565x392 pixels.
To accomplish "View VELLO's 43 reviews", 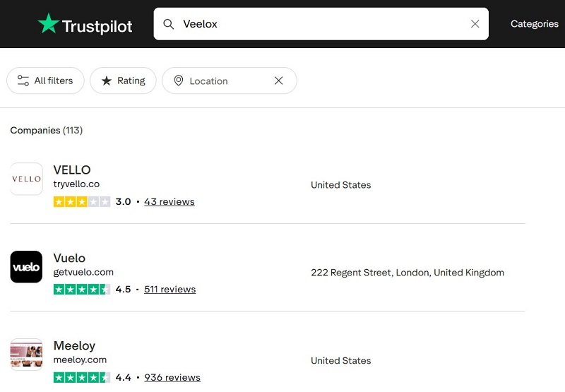I will click(169, 201).
